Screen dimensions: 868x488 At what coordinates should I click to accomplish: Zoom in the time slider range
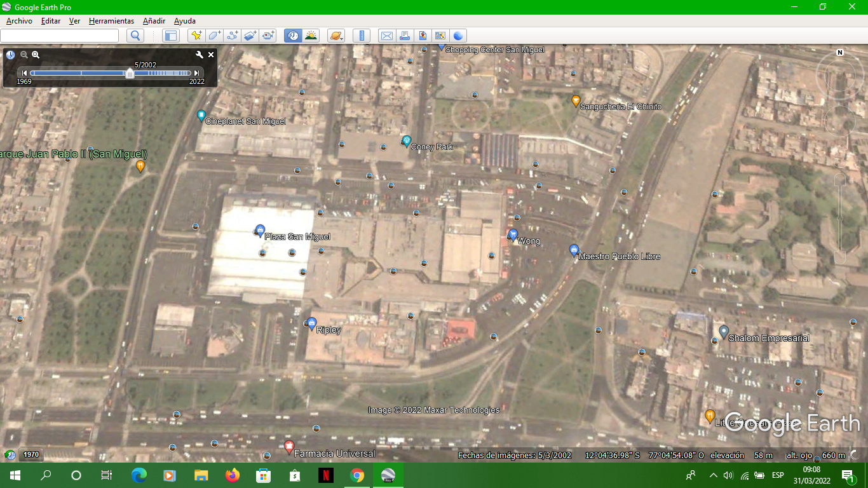[x=36, y=55]
